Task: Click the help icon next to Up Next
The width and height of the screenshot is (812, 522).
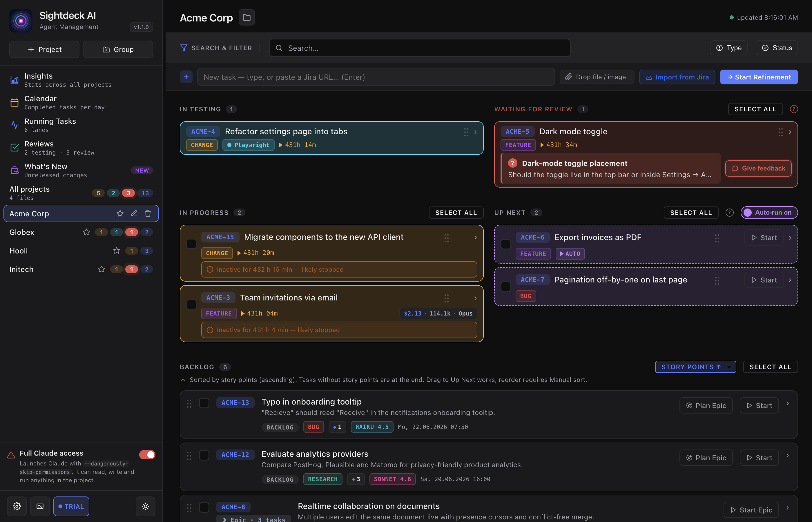Action: [729, 213]
